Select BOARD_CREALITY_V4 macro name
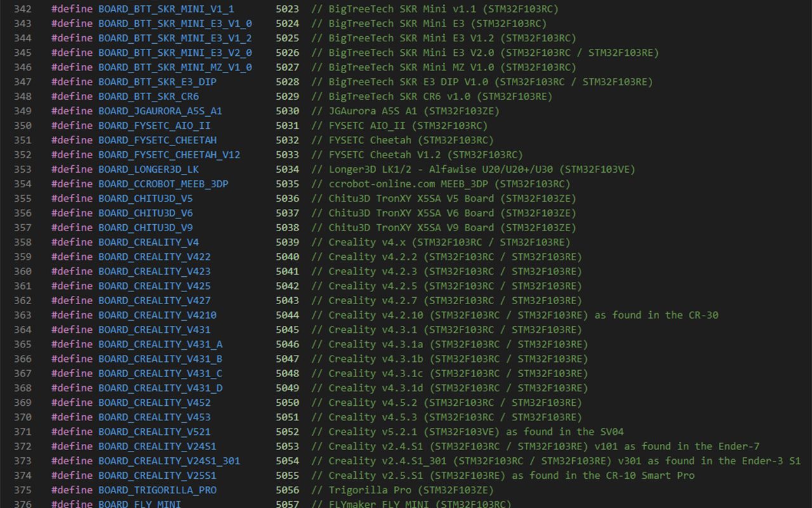This screenshot has height=508, width=812. (x=148, y=243)
